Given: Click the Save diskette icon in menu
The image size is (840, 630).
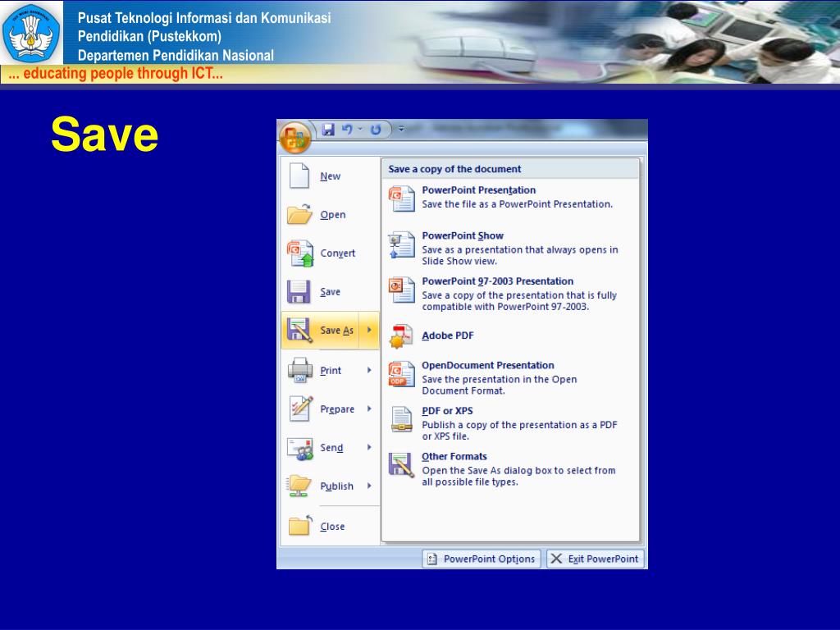Looking at the screenshot, I should tap(299, 291).
